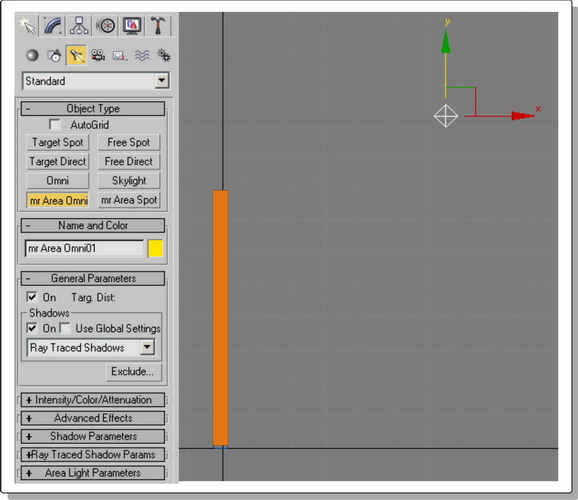Screen dimensions: 578x500
Task: Click the mr Area Omni button
Action: coord(58,200)
